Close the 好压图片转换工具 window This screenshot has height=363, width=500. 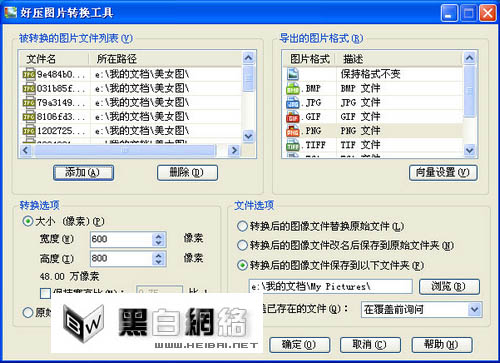[488, 14]
